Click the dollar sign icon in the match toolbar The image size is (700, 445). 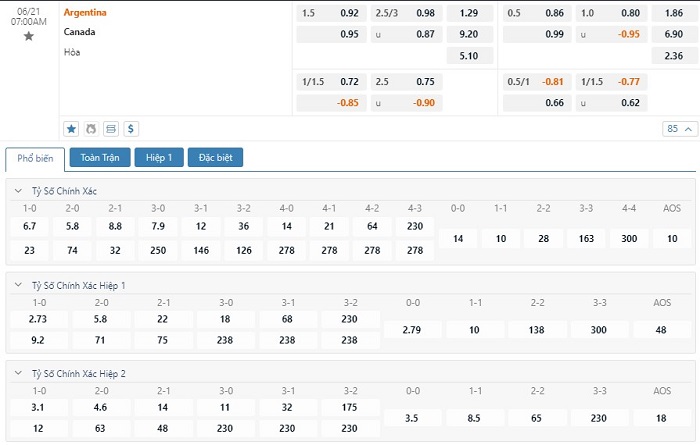[x=131, y=129]
